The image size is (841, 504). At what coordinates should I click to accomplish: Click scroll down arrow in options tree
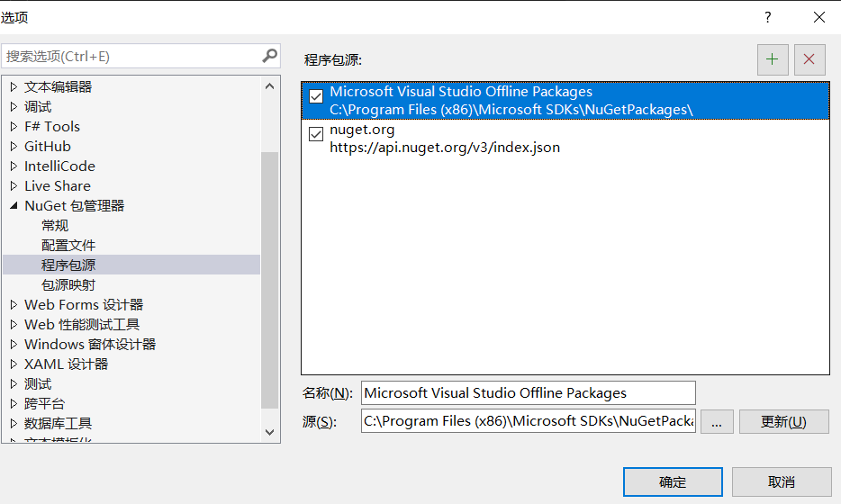coord(270,432)
